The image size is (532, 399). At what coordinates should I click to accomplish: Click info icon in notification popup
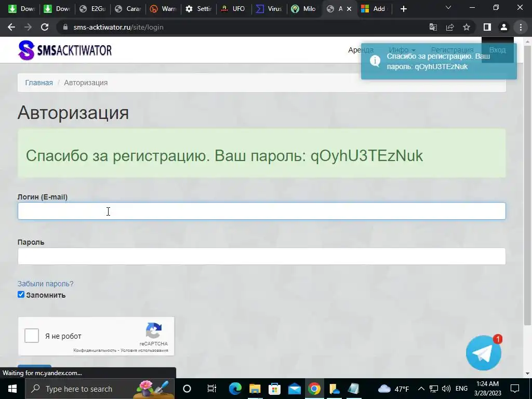[x=375, y=61]
